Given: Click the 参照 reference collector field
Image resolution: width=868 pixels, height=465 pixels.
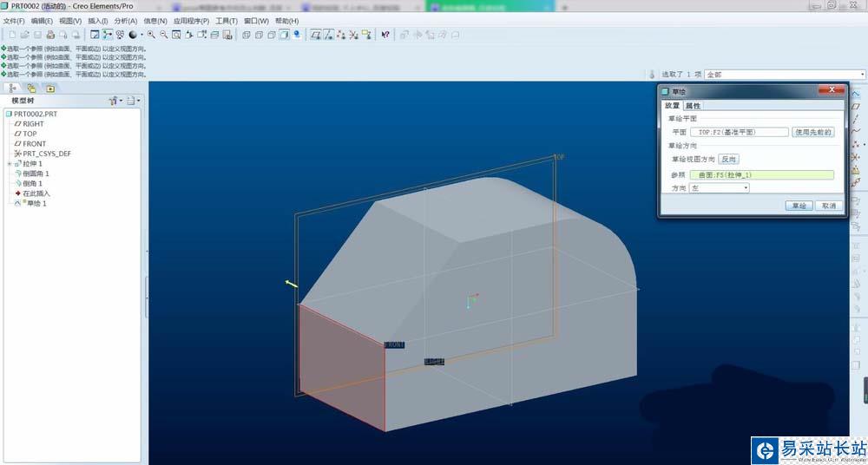Looking at the screenshot, I should (762, 175).
